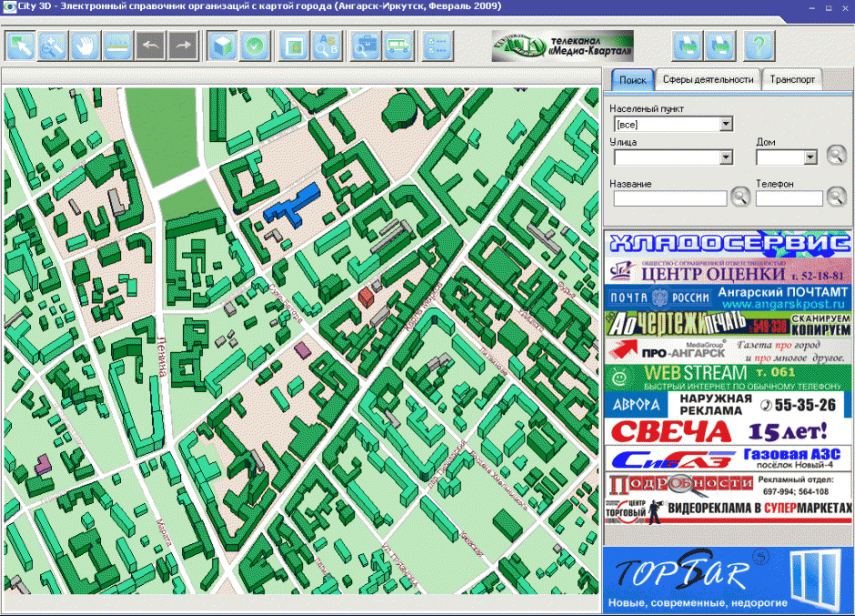The image size is (855, 616).
Task: Open the WEB STREAM internet banner
Action: point(728,378)
